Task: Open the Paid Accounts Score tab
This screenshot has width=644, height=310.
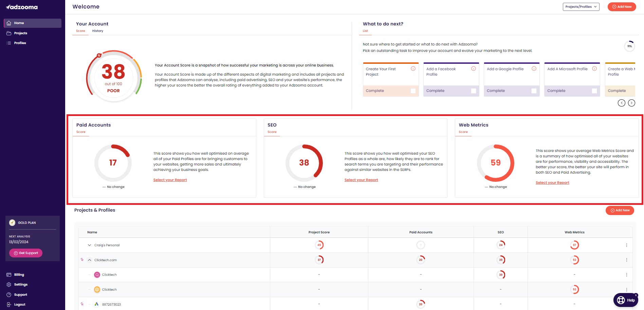Action: click(x=81, y=132)
